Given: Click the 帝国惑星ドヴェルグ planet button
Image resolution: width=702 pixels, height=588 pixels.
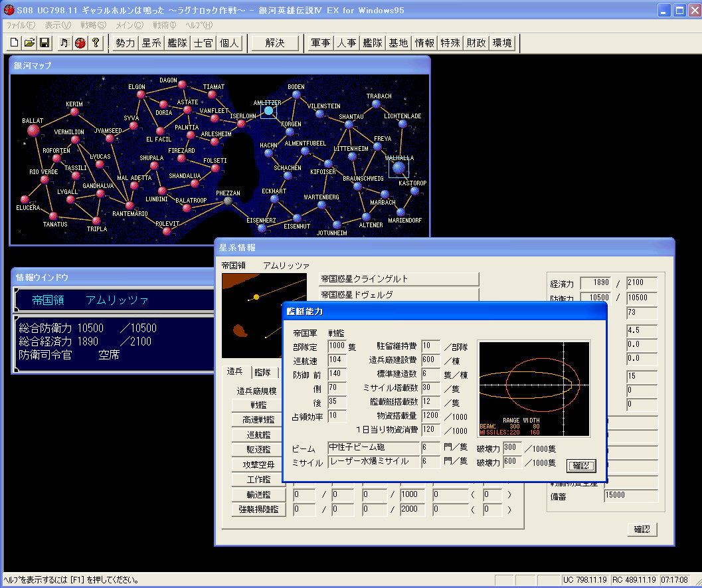Looking at the screenshot, I should pyautogui.click(x=398, y=294).
